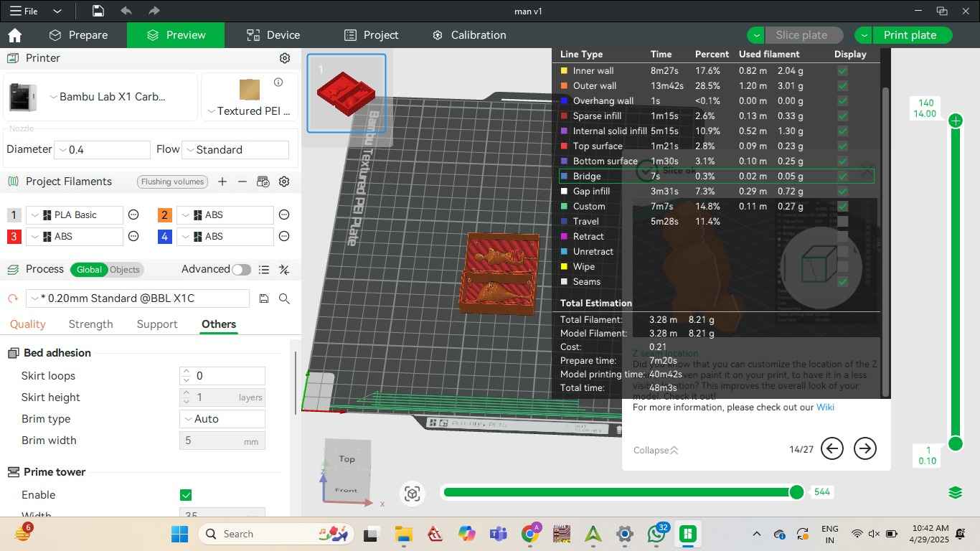This screenshot has height=551, width=980.
Task: Reset modified preset arrow icon
Action: tap(12, 298)
